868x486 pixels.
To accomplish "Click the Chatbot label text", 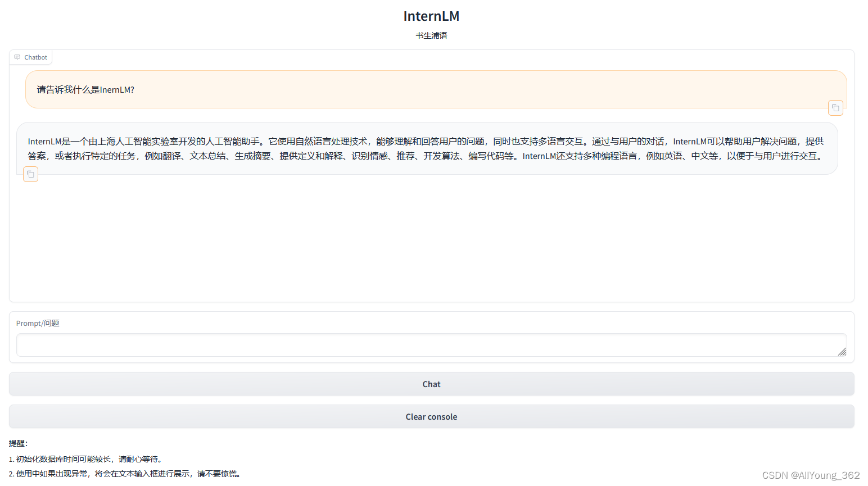I will tap(35, 57).
